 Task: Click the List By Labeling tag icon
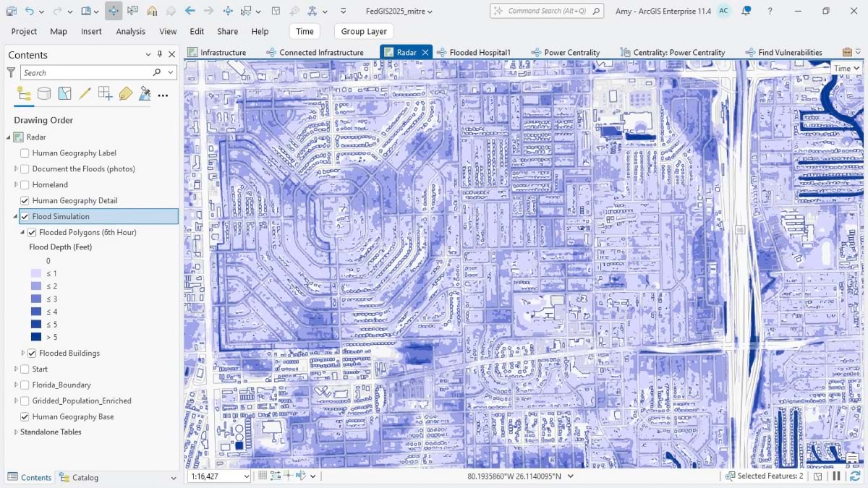[124, 93]
